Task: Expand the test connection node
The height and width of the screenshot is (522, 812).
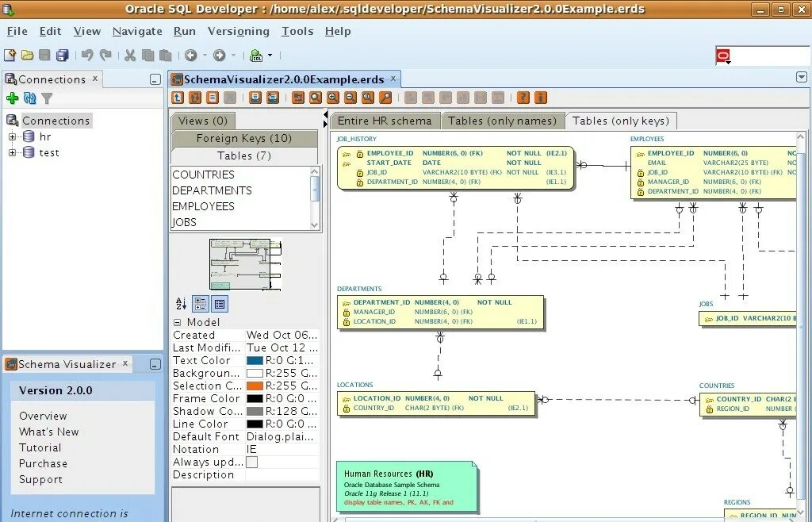Action: [x=13, y=153]
